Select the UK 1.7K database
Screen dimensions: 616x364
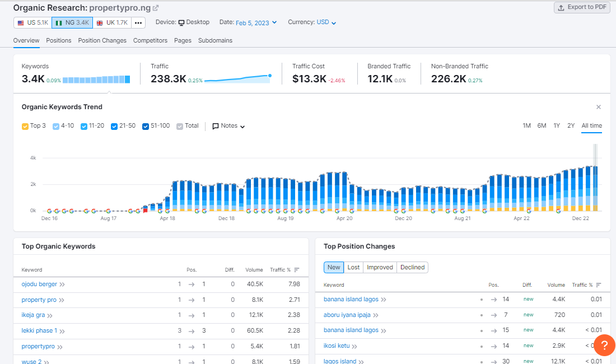point(113,23)
